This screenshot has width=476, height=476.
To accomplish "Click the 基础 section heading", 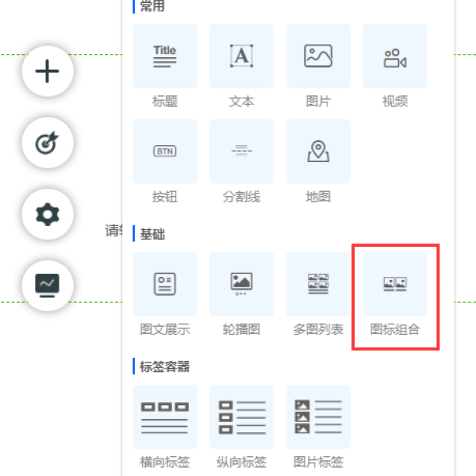I will [x=152, y=234].
